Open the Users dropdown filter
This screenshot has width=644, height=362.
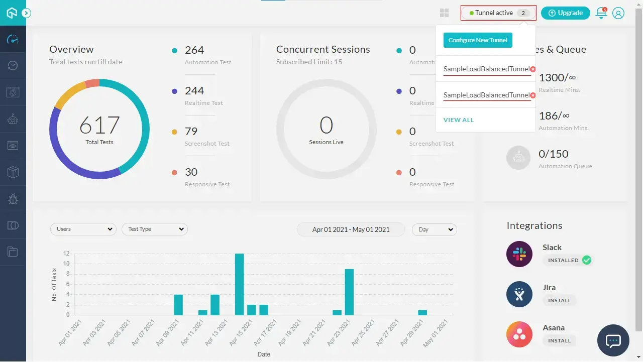pos(83,229)
